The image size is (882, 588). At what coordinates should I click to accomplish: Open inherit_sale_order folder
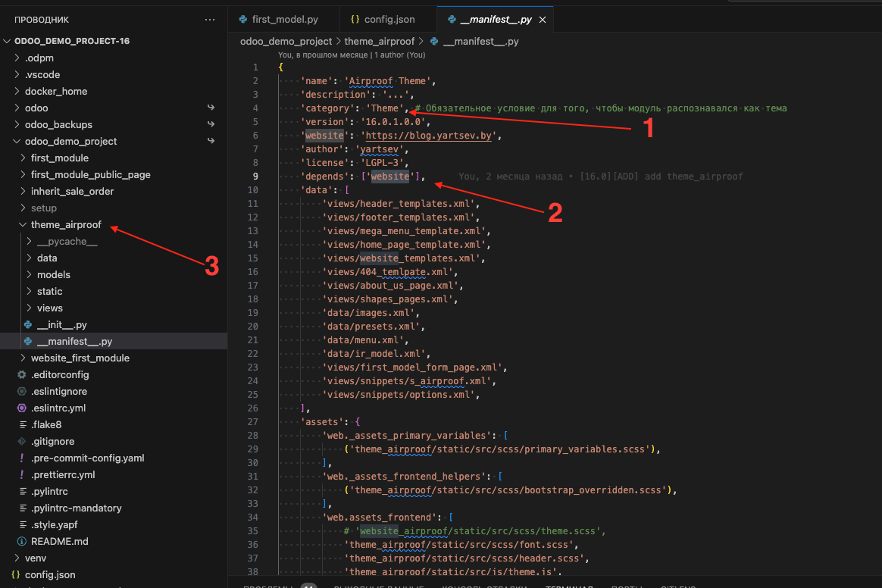click(72, 191)
